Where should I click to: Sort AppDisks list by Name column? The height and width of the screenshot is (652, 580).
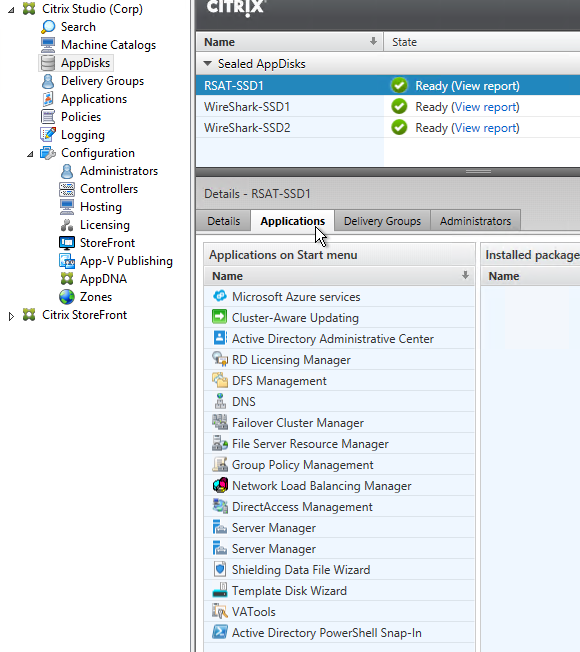290,42
